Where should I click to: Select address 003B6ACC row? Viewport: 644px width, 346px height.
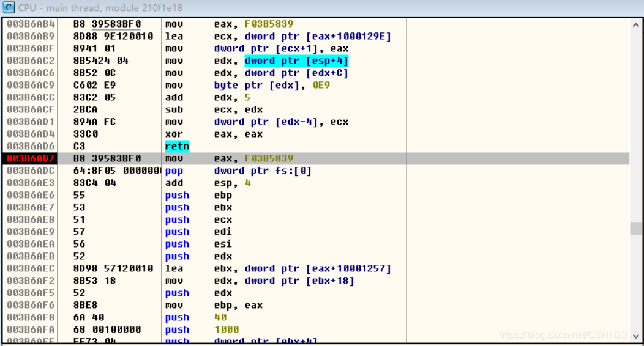[315, 98]
